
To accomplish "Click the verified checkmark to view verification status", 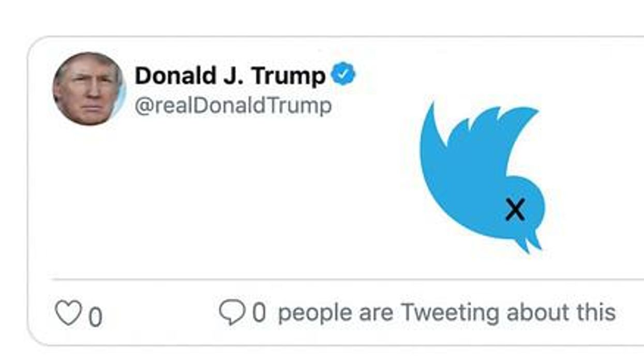I will coord(343,74).
